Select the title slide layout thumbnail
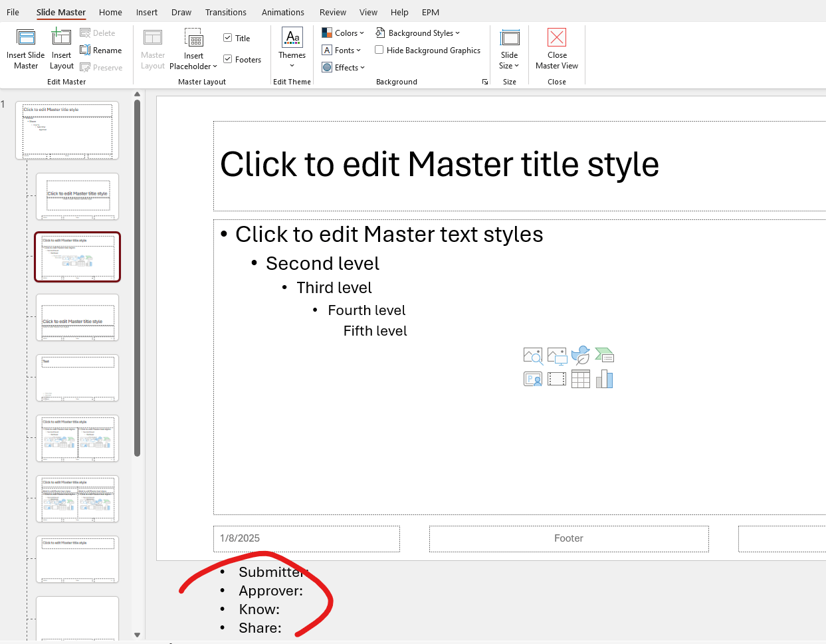The image size is (826, 644). 77,196
